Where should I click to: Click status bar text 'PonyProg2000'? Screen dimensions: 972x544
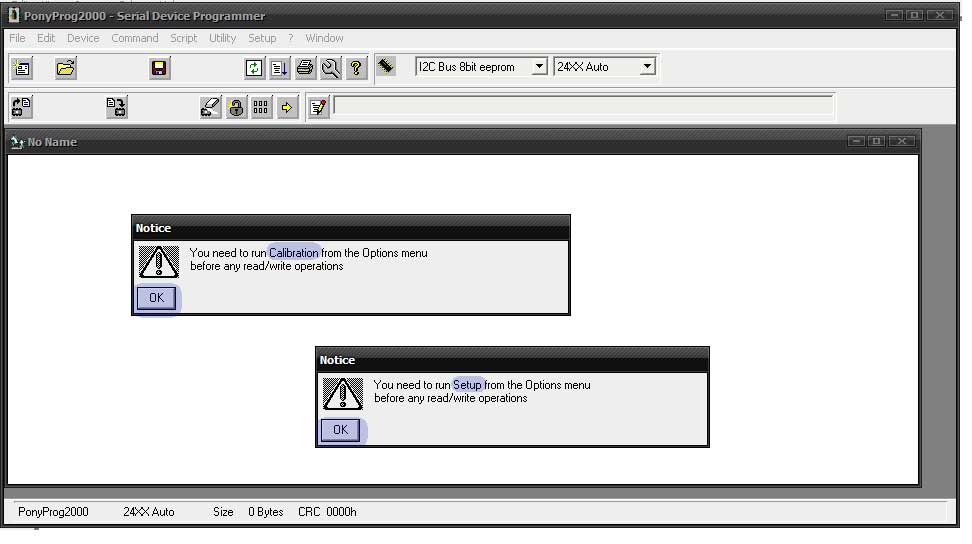(53, 512)
